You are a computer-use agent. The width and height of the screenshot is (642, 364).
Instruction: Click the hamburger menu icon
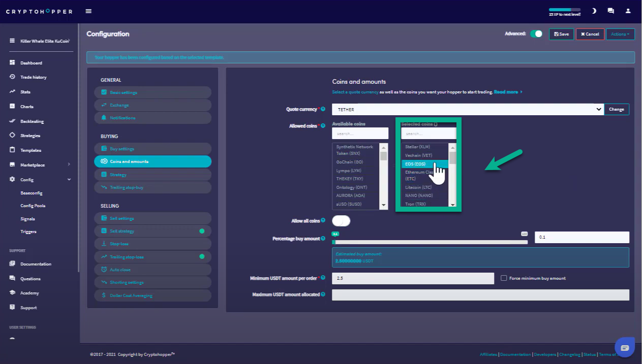[89, 11]
